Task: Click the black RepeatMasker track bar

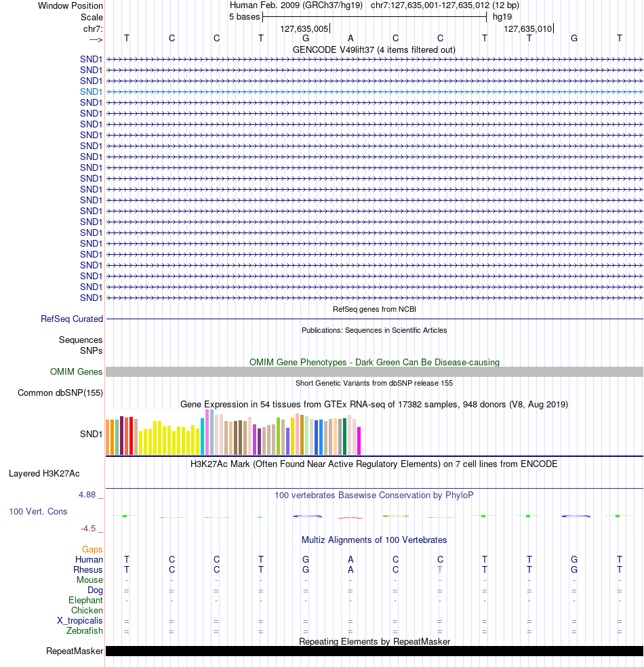Action: (374, 651)
